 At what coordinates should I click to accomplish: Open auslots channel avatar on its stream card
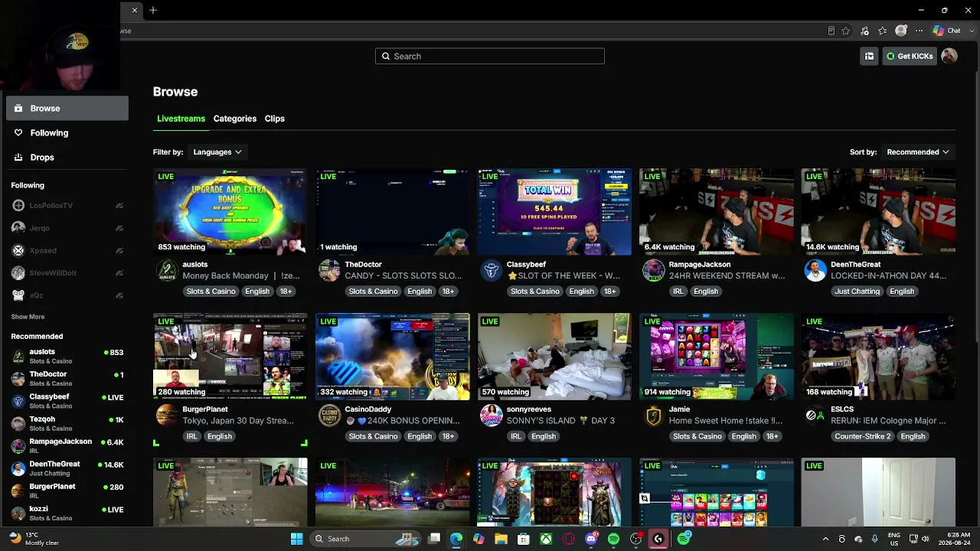167,270
